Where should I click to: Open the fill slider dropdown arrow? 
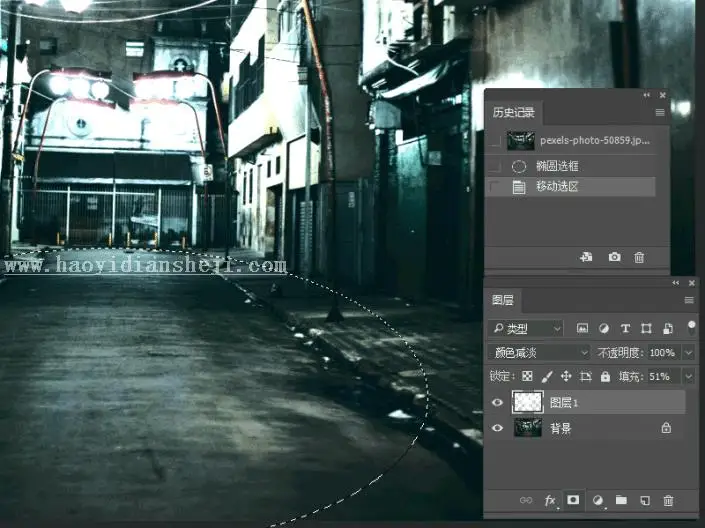point(689,376)
